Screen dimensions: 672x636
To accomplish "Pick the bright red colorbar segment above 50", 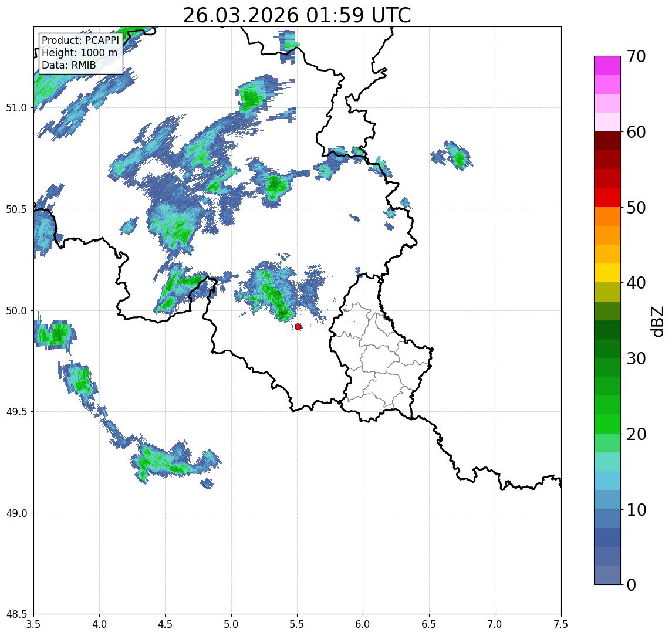I will pos(607,198).
